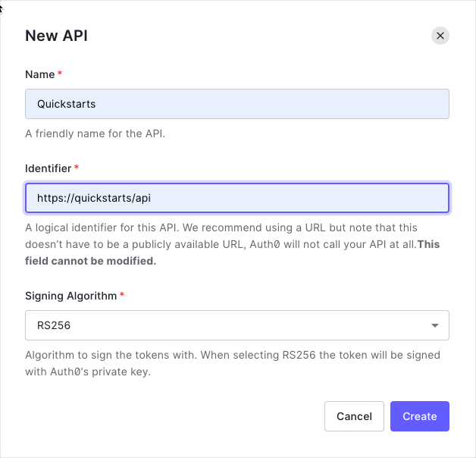Click the red asterisk next to Signing Algorithm
476x458 pixels.
tap(122, 296)
